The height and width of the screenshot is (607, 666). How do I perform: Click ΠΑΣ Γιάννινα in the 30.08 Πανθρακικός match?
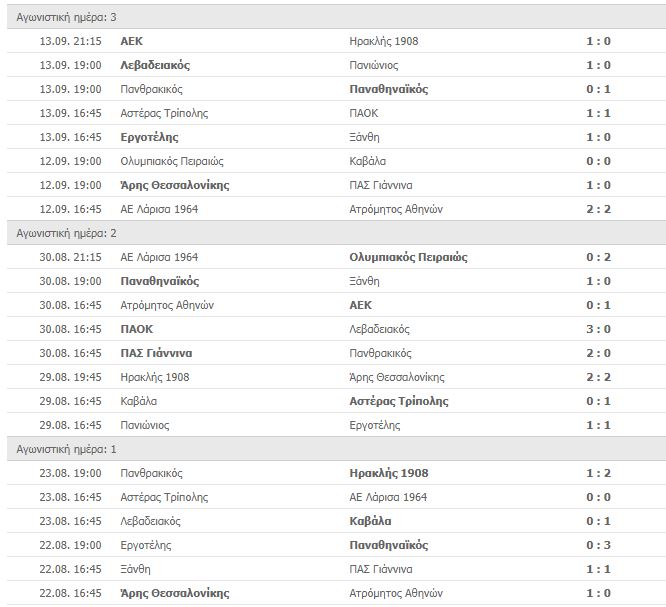coord(156,353)
